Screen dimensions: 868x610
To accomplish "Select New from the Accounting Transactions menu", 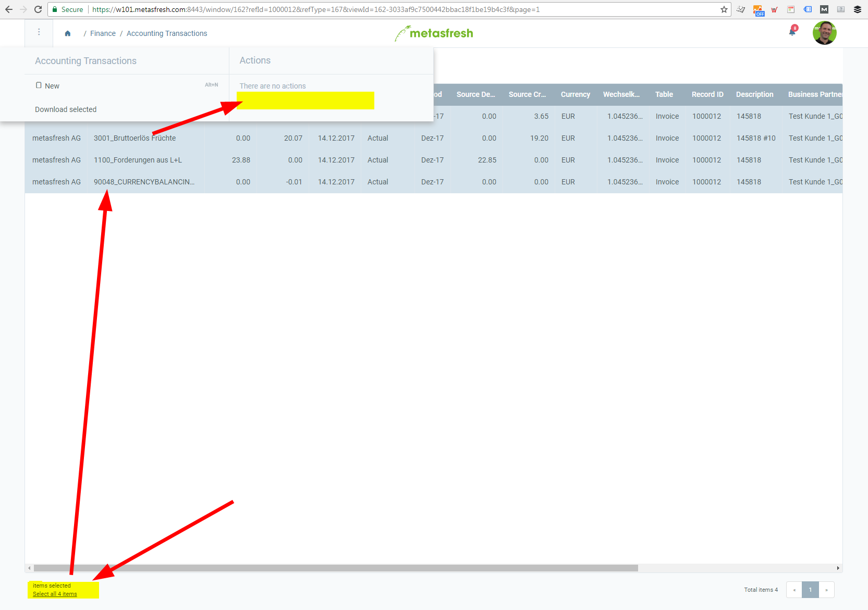I will pos(52,85).
